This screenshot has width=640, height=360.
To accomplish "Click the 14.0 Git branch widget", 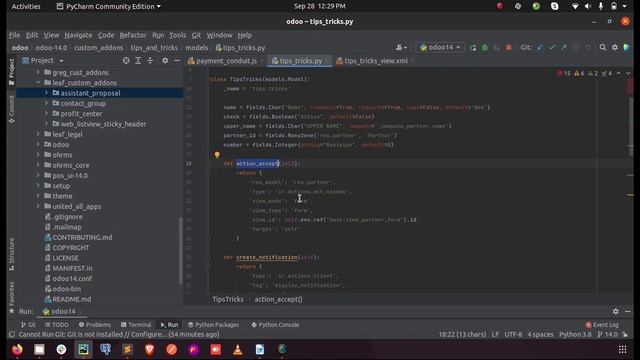I will coord(607,334).
